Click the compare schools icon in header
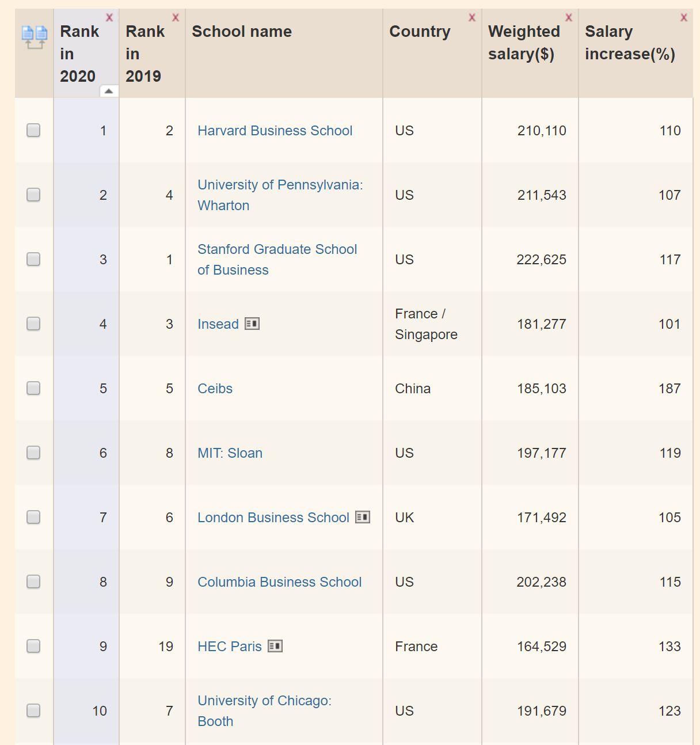The width and height of the screenshot is (700, 745). (x=34, y=37)
